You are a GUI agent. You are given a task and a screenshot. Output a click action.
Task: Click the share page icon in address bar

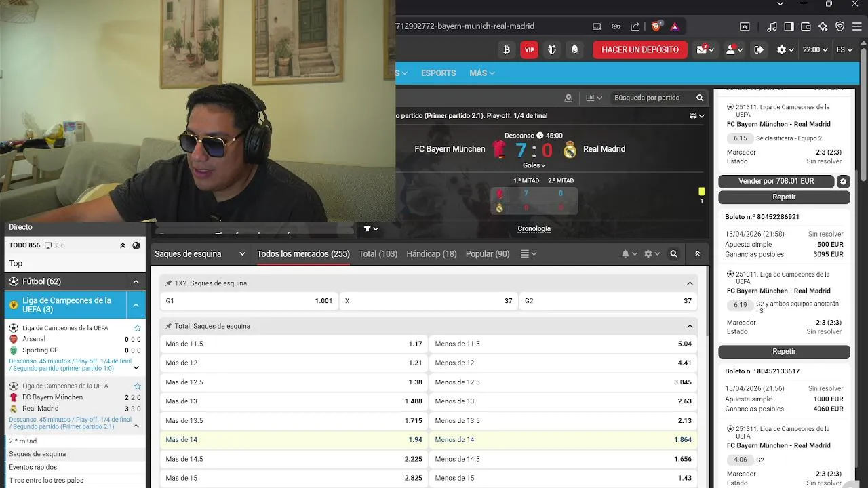[x=635, y=26]
